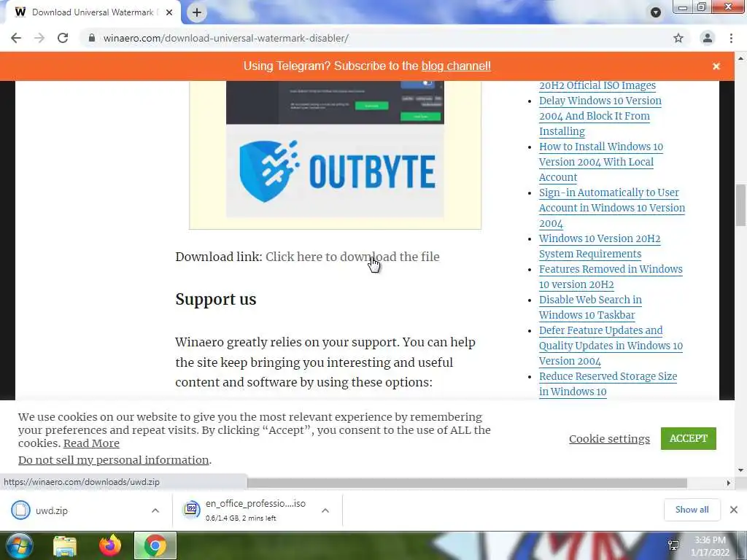Click the scrollbar down arrow
This screenshot has height=560, width=747.
click(x=741, y=470)
